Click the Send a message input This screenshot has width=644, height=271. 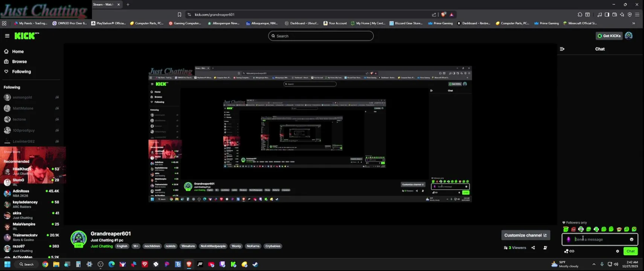[x=600, y=239]
